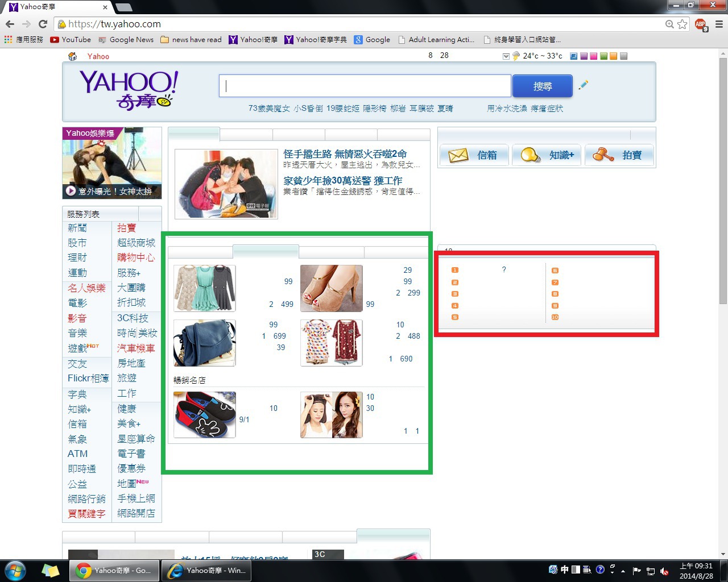Open the 'news have read' bookmark folder
The image size is (728, 582).
click(191, 39)
